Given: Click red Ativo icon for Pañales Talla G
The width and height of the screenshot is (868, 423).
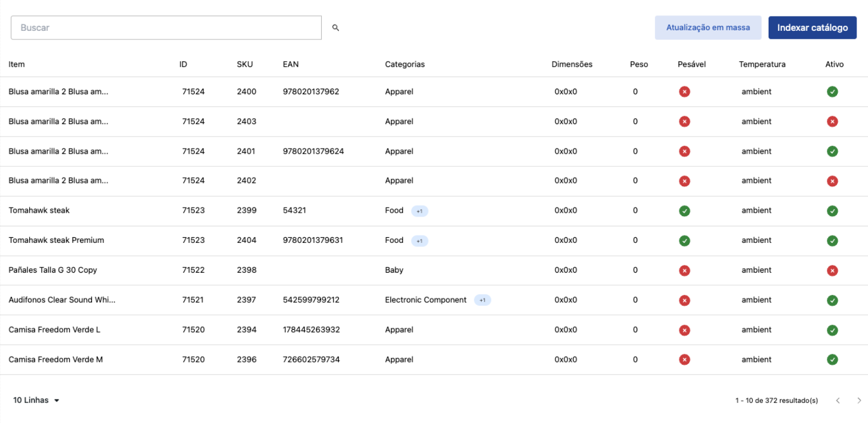Looking at the screenshot, I should click(832, 270).
